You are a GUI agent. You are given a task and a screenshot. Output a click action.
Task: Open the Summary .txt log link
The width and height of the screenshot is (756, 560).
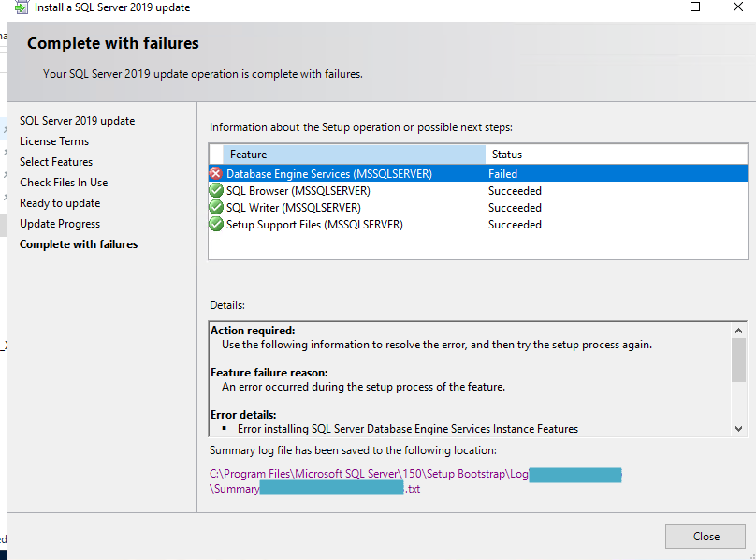(x=314, y=489)
